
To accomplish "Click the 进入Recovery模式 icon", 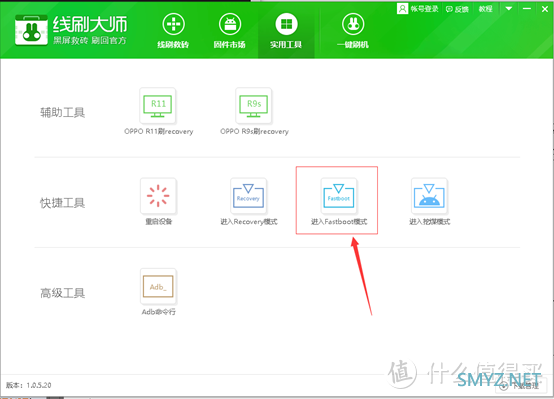I will click(248, 196).
